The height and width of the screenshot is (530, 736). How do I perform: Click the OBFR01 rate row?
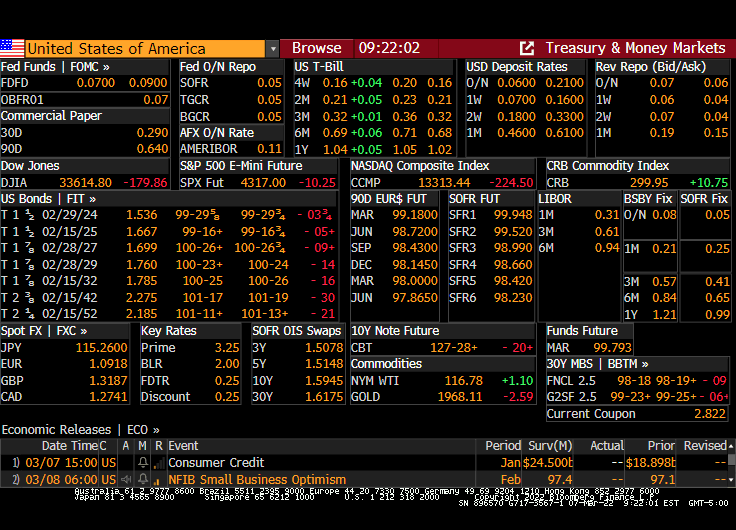point(84,100)
